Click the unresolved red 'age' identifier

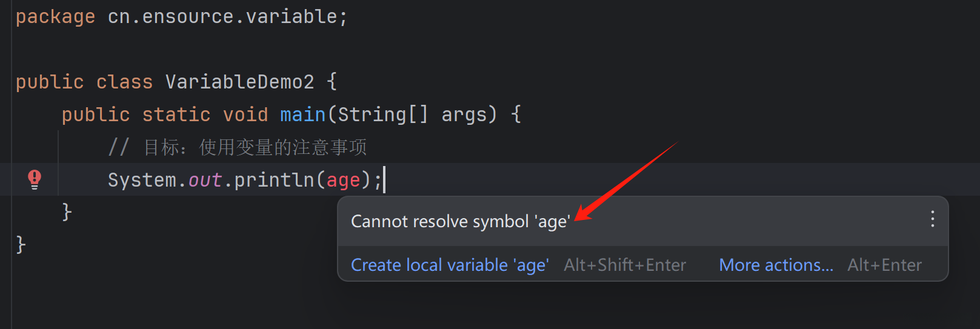(x=343, y=180)
